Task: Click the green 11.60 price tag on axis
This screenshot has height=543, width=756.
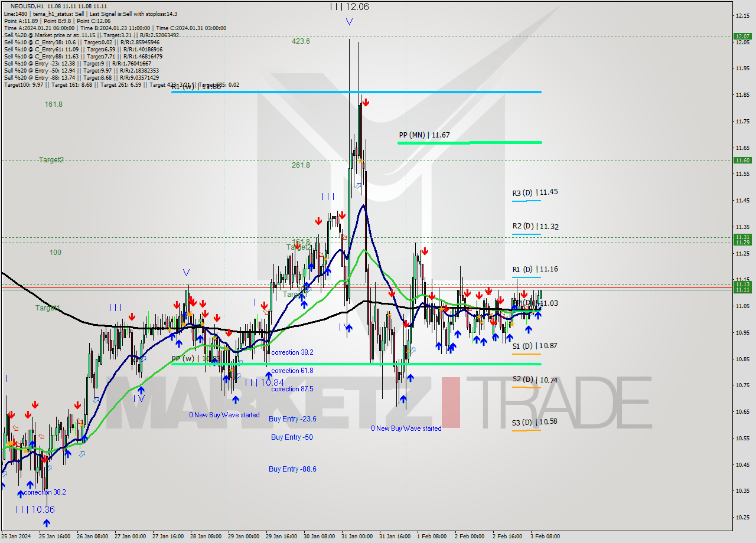Action: tap(742, 160)
